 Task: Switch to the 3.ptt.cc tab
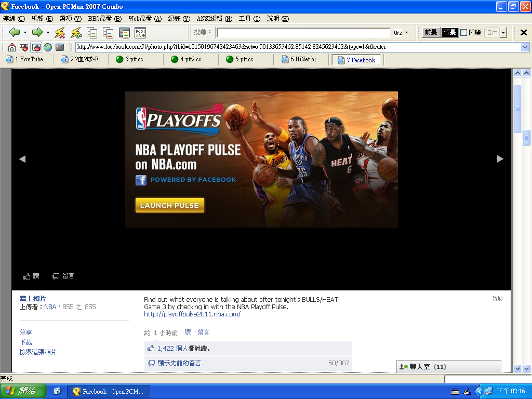[x=135, y=59]
